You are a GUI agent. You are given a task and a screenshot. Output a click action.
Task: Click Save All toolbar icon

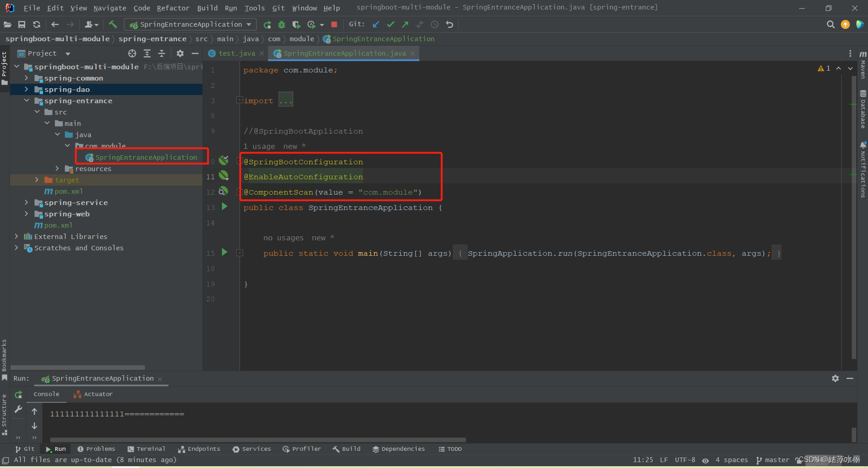[22, 24]
